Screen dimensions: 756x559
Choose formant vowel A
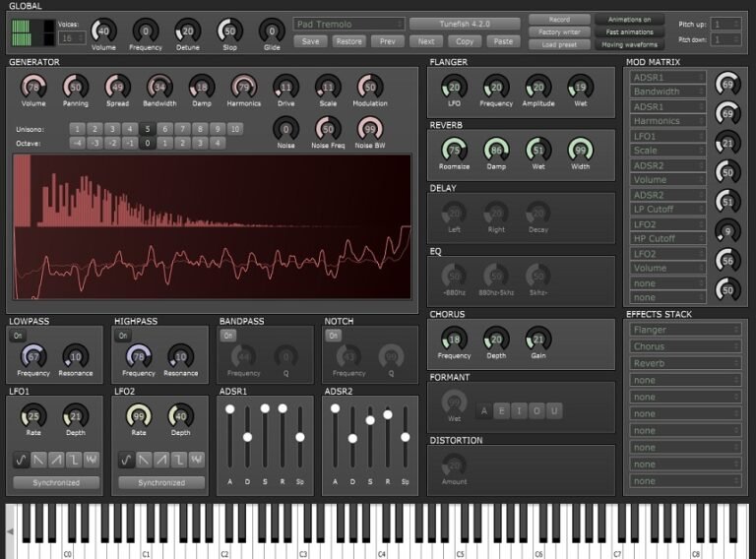tap(484, 411)
